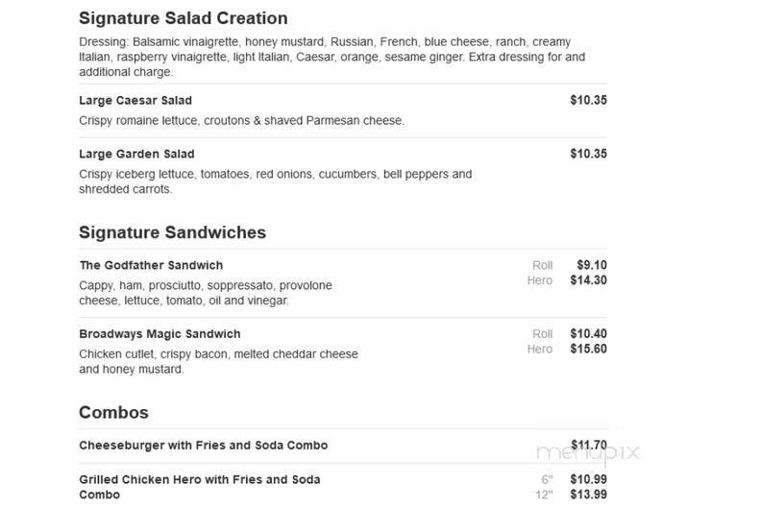
Task: Click the Godfather Sandwich ingredients description
Action: pyautogui.click(x=206, y=293)
